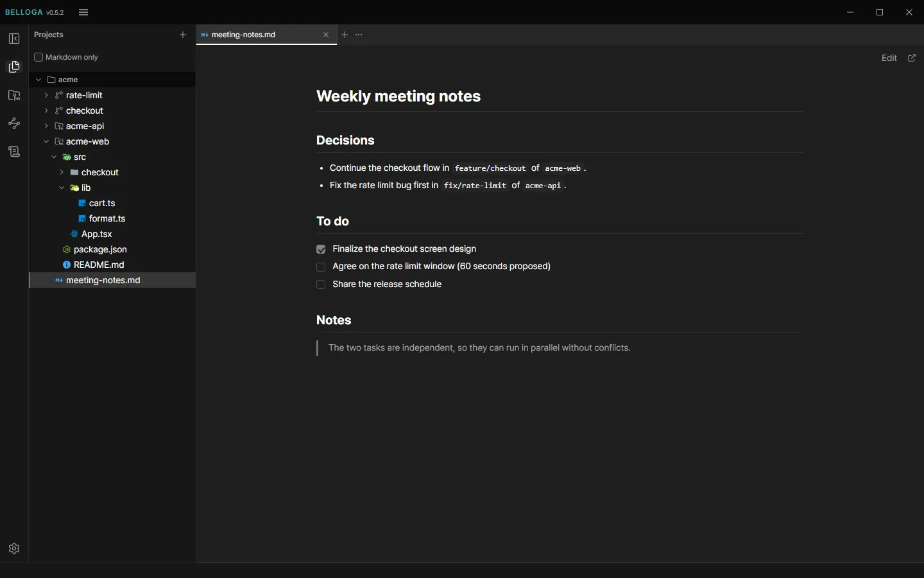The image size is (924, 578).
Task: Minimize the Belloga window
Action: (851, 12)
